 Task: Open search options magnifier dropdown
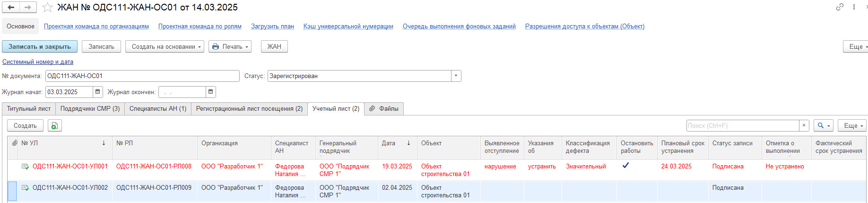pos(823,125)
